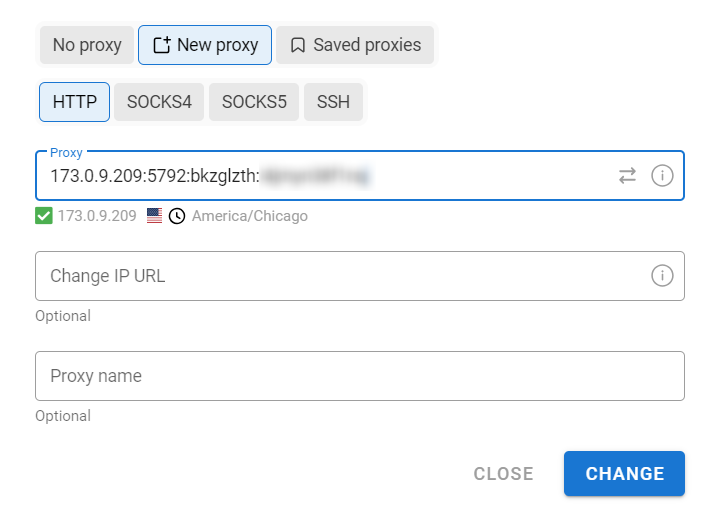
Task: Click into the Proxy name field
Action: coord(360,376)
